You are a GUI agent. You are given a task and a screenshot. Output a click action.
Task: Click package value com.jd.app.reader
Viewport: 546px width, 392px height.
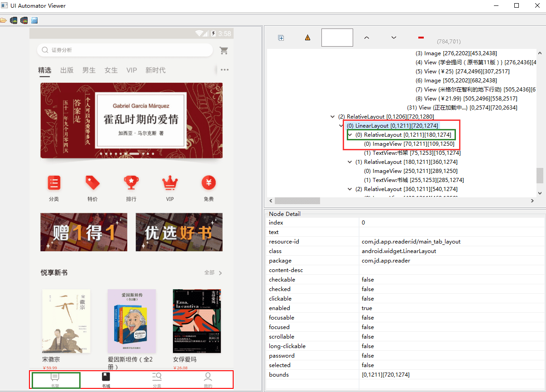point(386,260)
